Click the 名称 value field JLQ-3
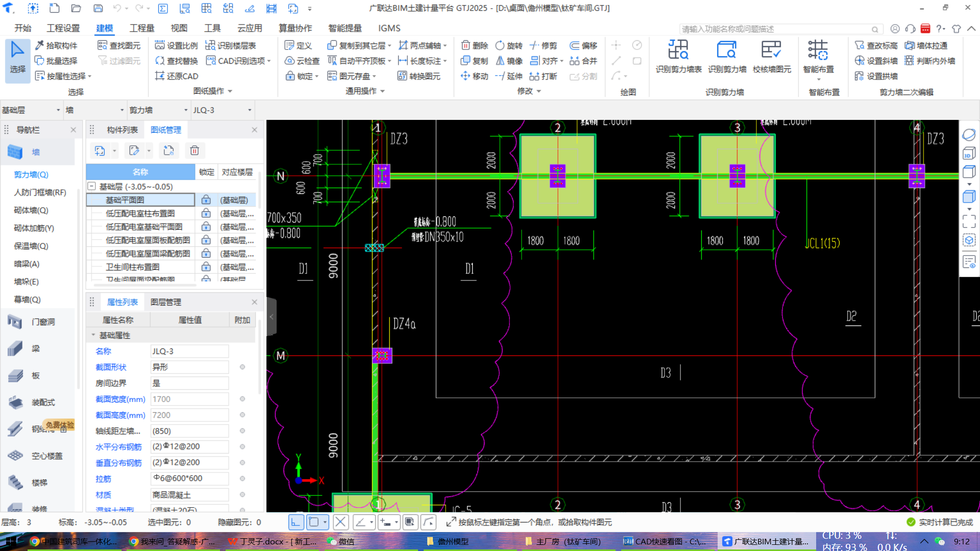The image size is (980, 551). point(189,351)
